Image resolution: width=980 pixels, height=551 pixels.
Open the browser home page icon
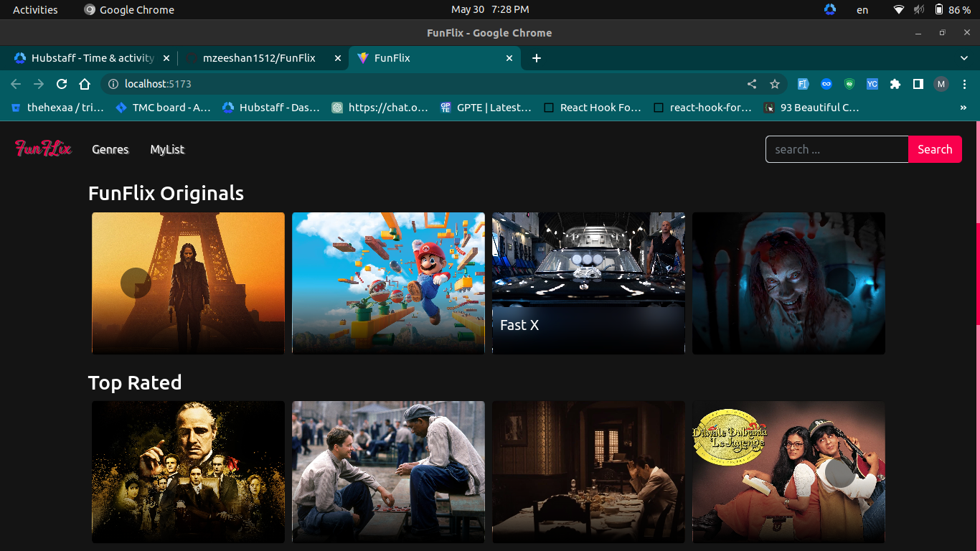(85, 84)
